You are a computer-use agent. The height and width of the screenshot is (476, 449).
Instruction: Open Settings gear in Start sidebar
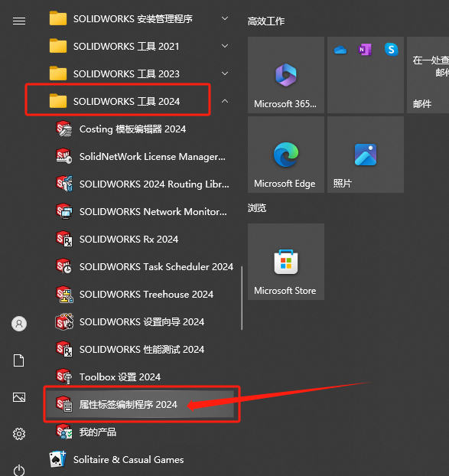(19, 434)
